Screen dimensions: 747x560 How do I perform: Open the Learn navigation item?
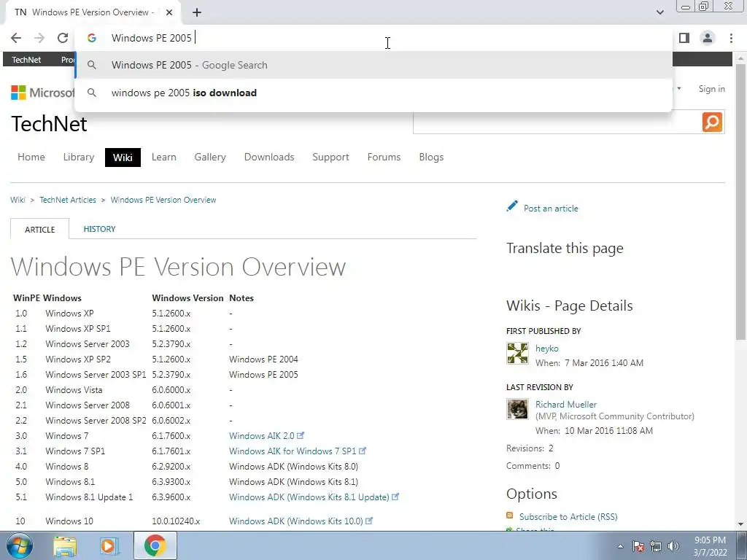click(164, 157)
